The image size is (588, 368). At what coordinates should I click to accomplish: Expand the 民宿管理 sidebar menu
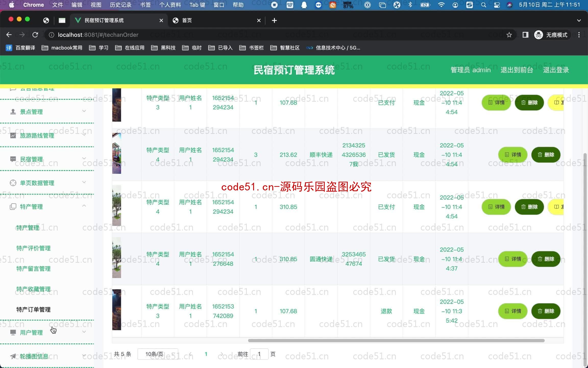click(48, 158)
